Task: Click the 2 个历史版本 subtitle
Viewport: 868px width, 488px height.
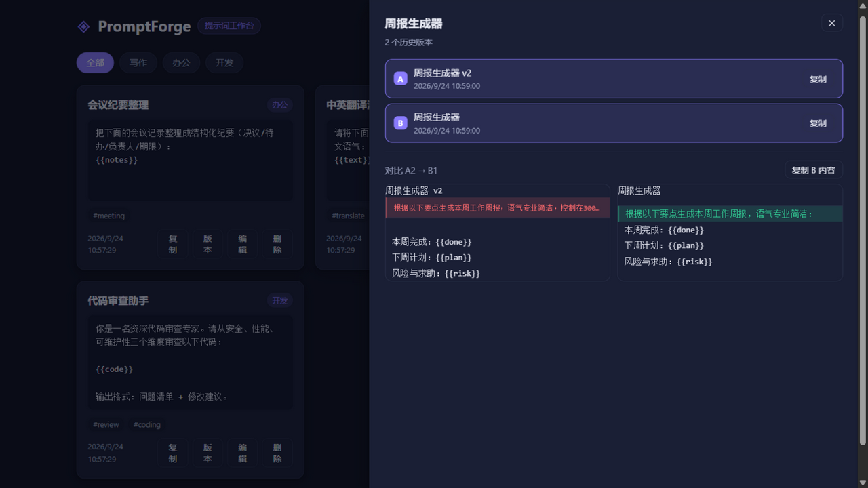Action: pos(408,42)
